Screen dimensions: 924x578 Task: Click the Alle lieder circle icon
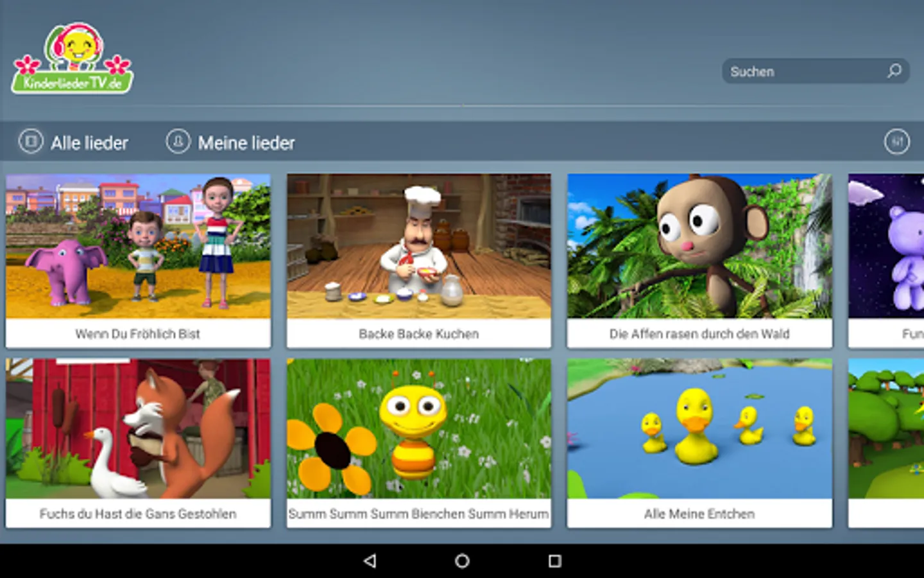(x=31, y=141)
